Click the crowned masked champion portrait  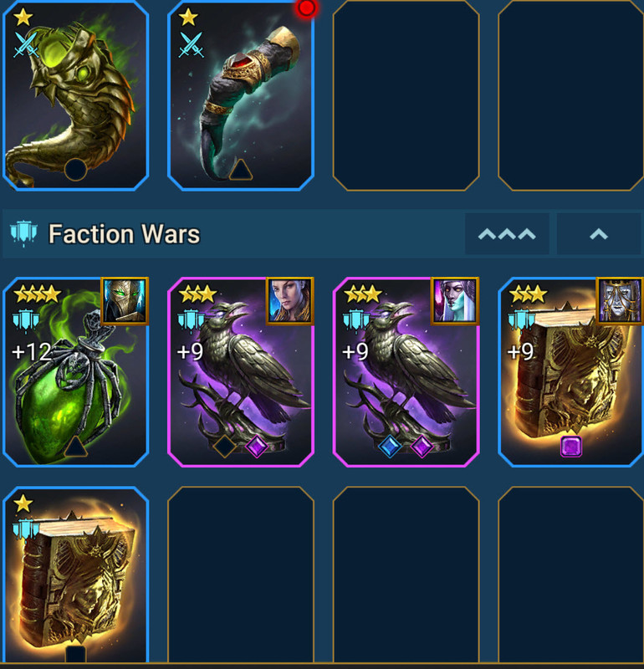pyautogui.click(x=620, y=301)
